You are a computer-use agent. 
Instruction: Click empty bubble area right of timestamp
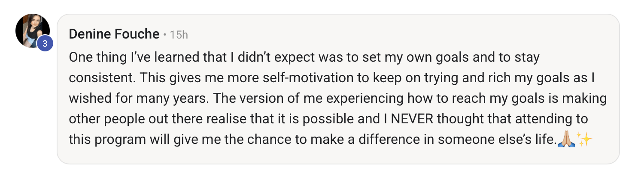386,34
